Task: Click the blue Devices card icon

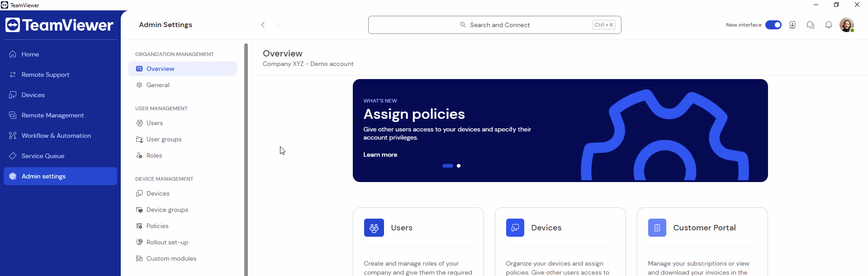Action: [515, 228]
